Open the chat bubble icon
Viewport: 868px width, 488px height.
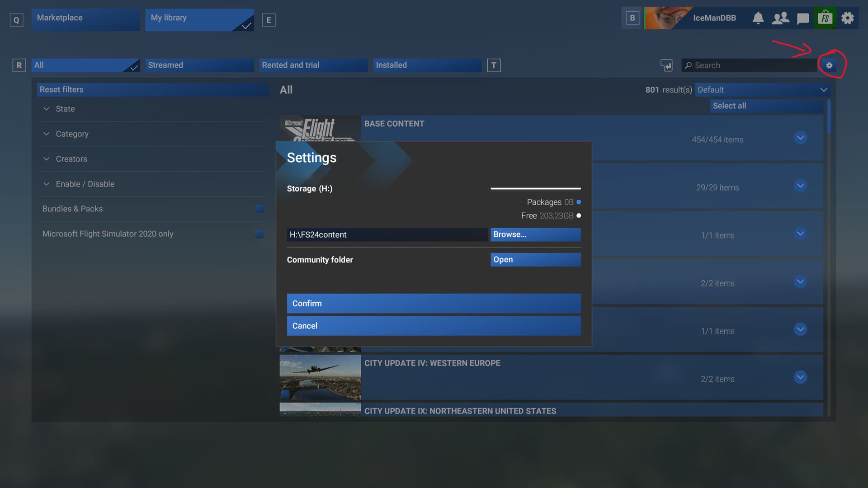(803, 19)
